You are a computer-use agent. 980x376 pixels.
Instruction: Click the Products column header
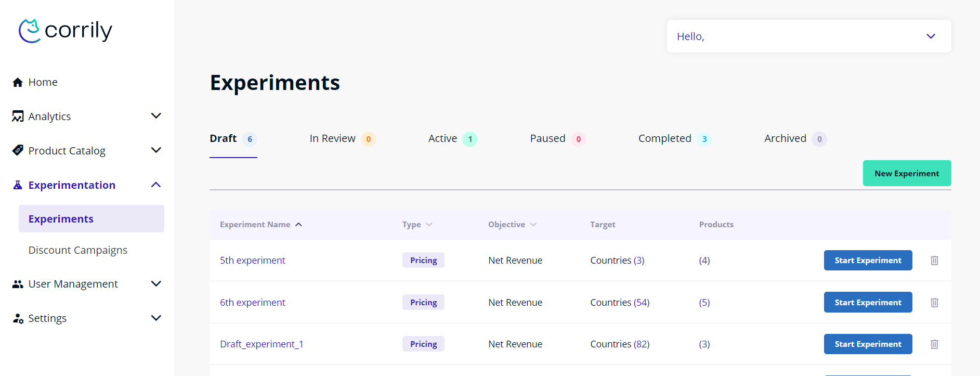716,225
